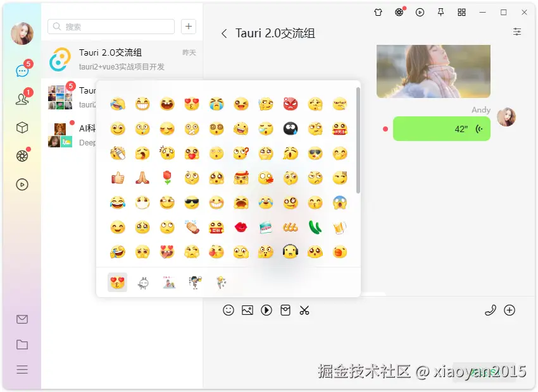Pick the clapping hands emoji

click(x=192, y=227)
